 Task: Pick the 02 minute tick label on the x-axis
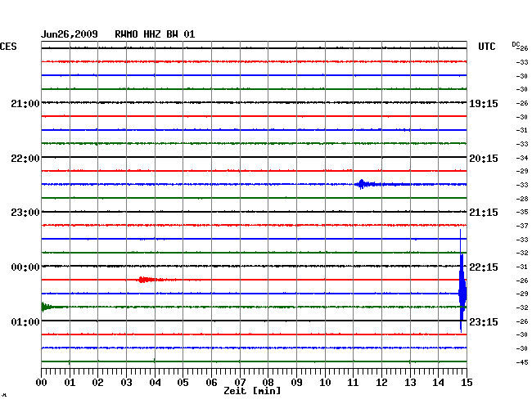tap(97, 383)
